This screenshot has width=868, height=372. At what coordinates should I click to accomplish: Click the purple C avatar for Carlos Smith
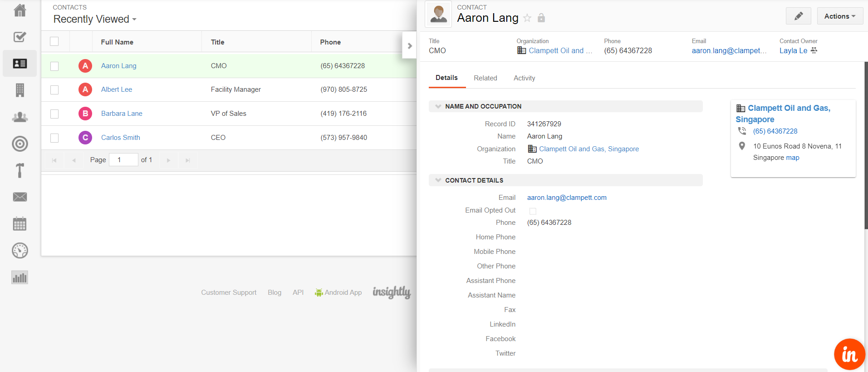click(x=85, y=138)
